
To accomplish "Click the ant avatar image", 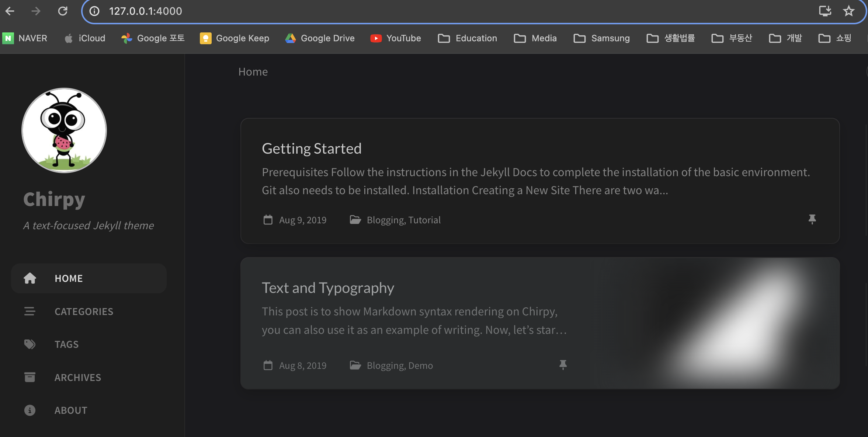I will pos(64,130).
